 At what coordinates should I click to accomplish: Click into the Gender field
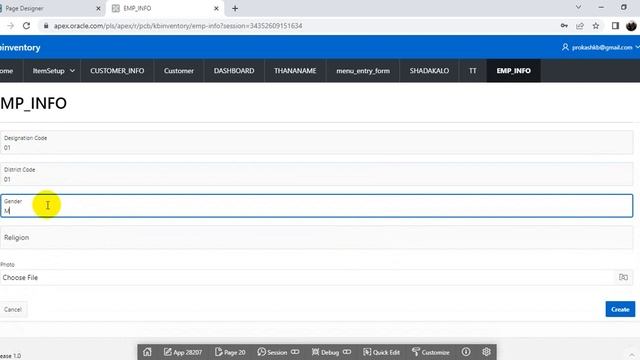[316, 206]
